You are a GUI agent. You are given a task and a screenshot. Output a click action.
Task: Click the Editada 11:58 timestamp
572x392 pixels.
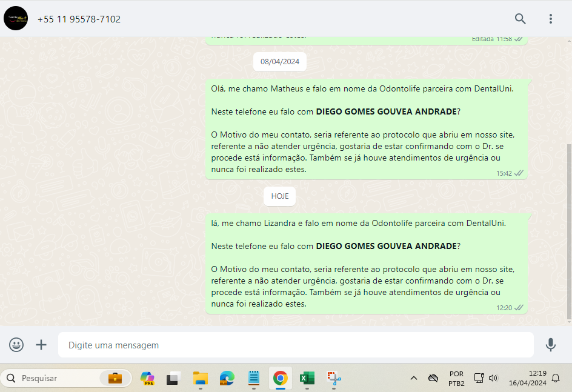point(492,39)
